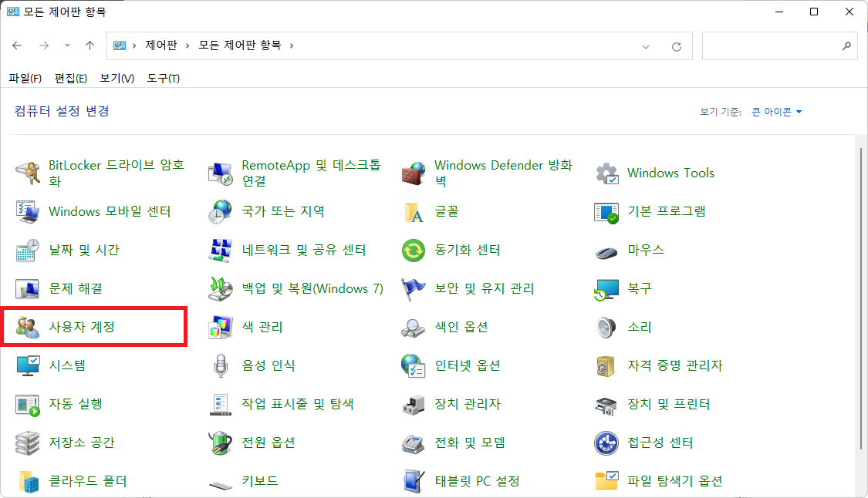Open the 복구 monitor icon
This screenshot has width=868, height=498.
606,289
